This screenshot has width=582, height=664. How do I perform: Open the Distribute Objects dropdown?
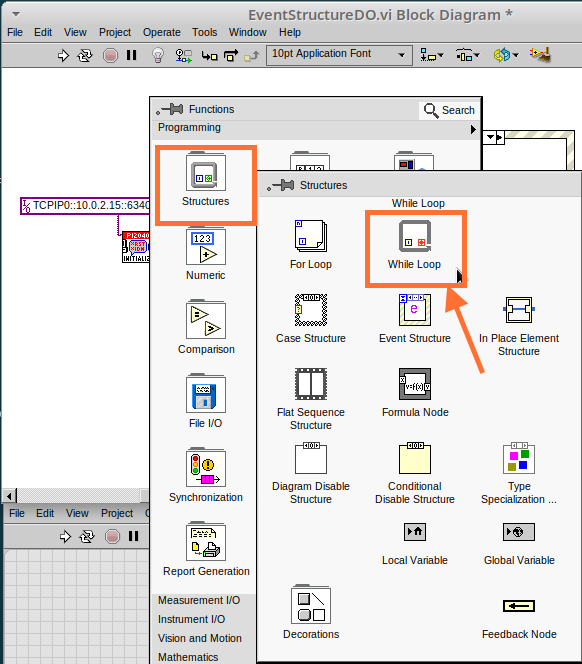pos(467,55)
